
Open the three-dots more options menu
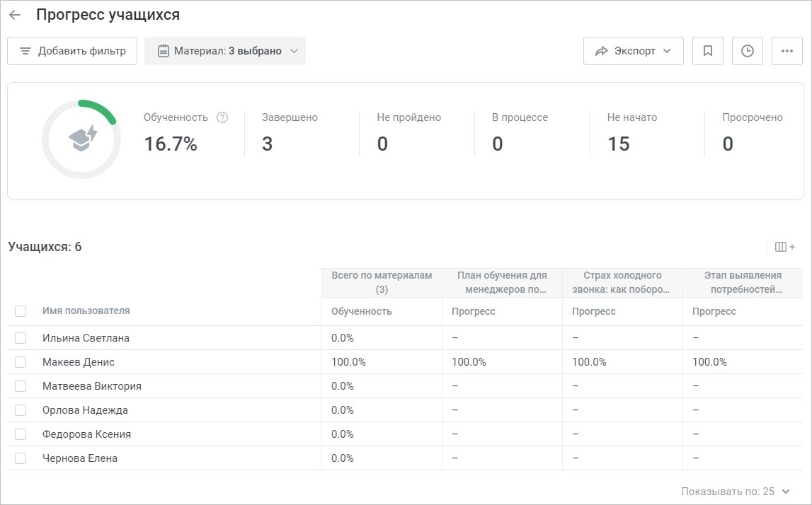coord(787,51)
